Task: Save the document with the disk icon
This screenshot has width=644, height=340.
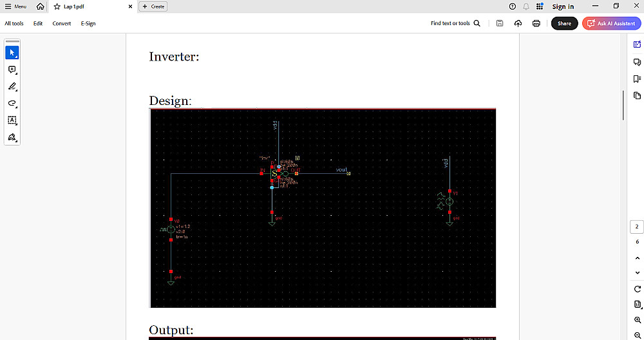Action: click(500, 23)
